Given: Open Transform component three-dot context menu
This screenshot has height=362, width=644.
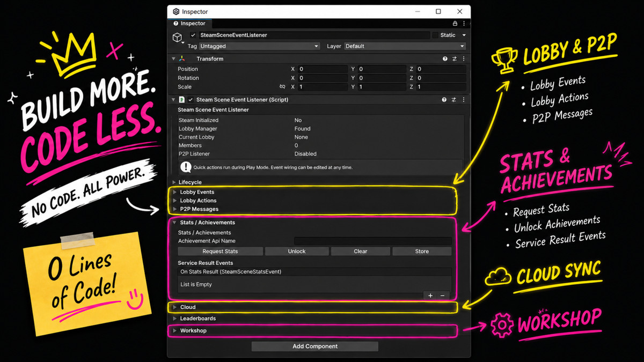Looking at the screenshot, I should pos(464,59).
